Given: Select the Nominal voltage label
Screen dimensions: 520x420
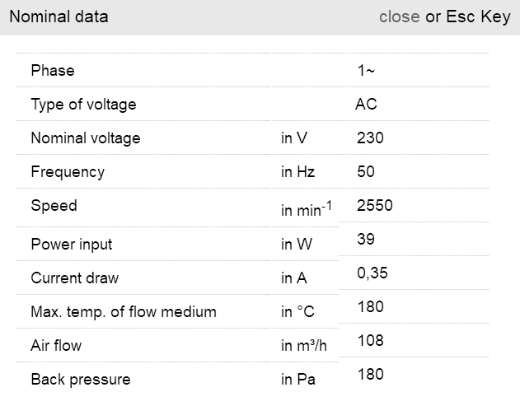Looking at the screenshot, I should [x=86, y=138].
